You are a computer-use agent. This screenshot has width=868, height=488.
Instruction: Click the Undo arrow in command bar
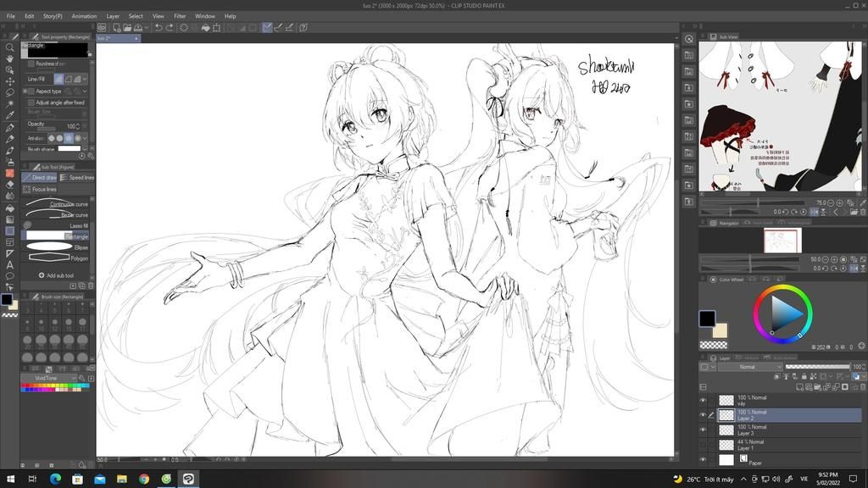pyautogui.click(x=159, y=28)
